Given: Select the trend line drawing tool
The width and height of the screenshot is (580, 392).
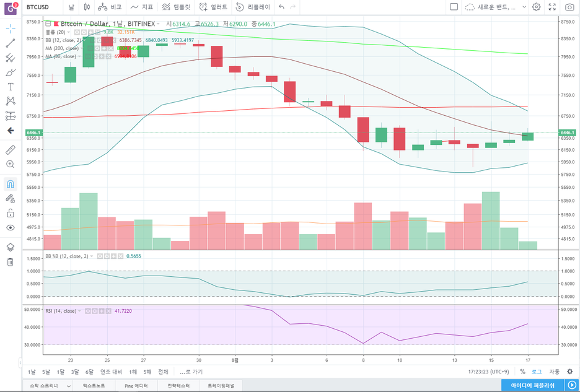Looking at the screenshot, I should tap(11, 43).
